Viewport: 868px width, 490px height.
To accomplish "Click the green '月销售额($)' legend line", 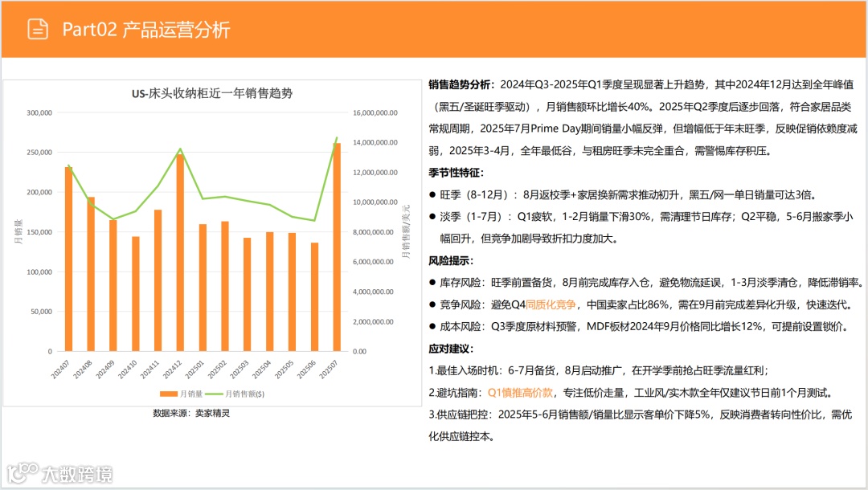I will [x=215, y=394].
